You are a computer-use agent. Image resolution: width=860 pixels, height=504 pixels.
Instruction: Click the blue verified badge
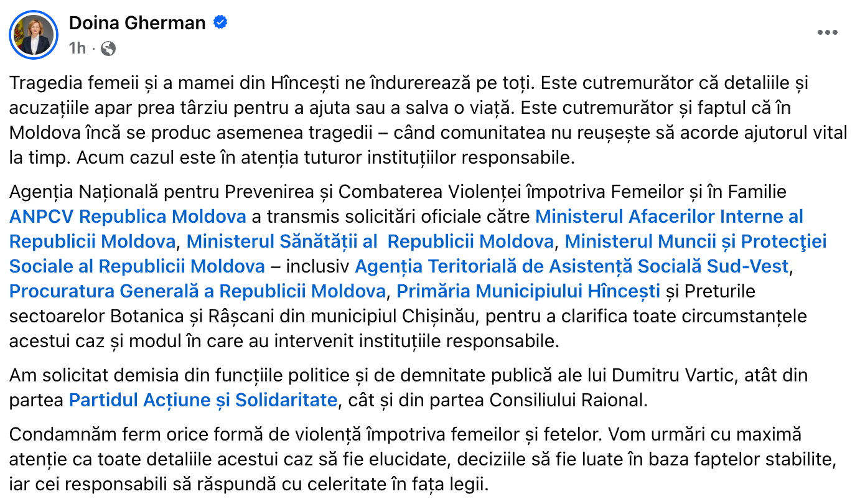220,23
